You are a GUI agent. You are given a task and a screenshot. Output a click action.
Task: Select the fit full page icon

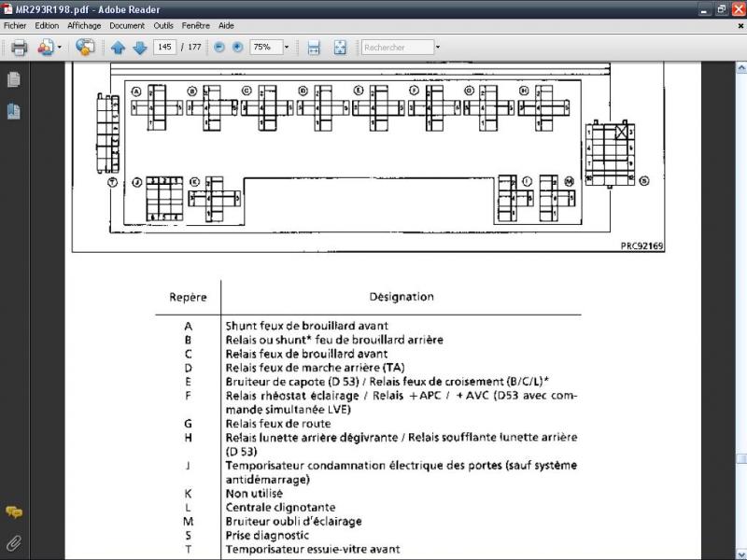point(340,48)
